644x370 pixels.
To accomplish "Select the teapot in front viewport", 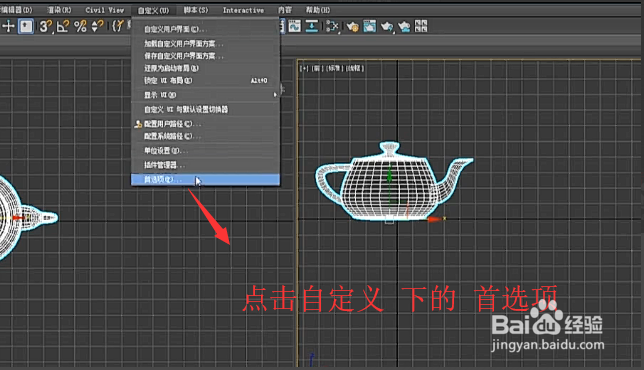I will pyautogui.click(x=393, y=182).
